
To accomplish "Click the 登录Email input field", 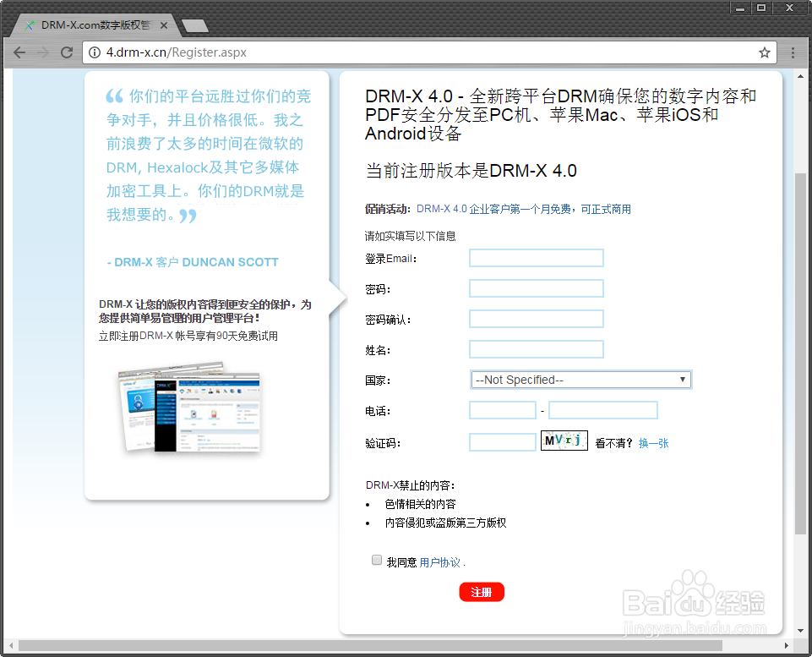I will tap(536, 258).
